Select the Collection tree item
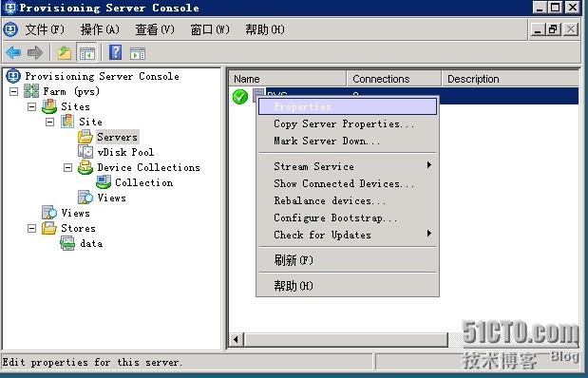The image size is (588, 378). point(144,182)
